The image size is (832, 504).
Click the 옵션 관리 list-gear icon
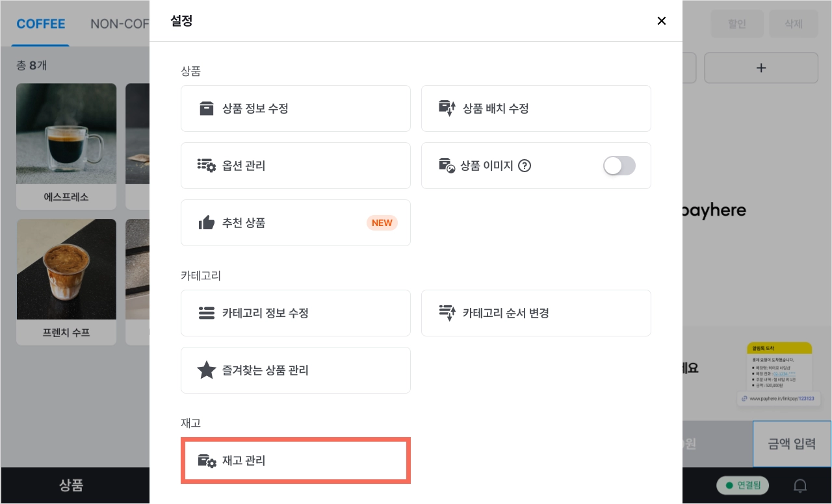pos(206,166)
